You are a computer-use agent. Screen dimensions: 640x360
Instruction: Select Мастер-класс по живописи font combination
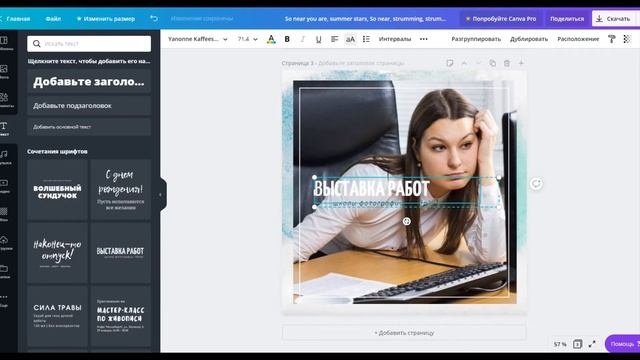tap(120, 316)
